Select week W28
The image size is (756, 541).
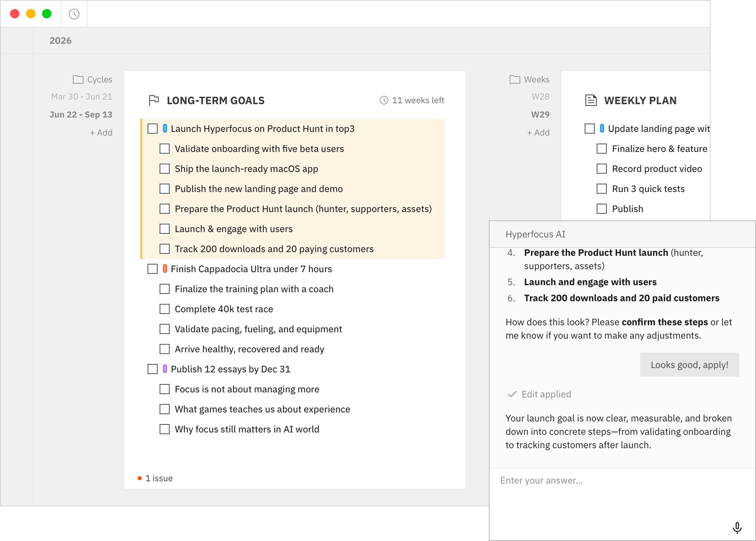tap(541, 97)
